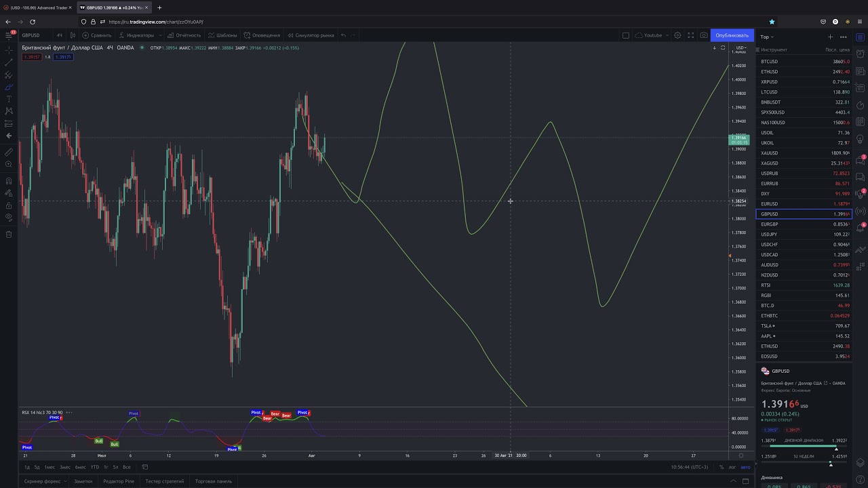Toggle logarithmic scale 'лог'
The height and width of the screenshot is (488, 868).
tap(732, 467)
